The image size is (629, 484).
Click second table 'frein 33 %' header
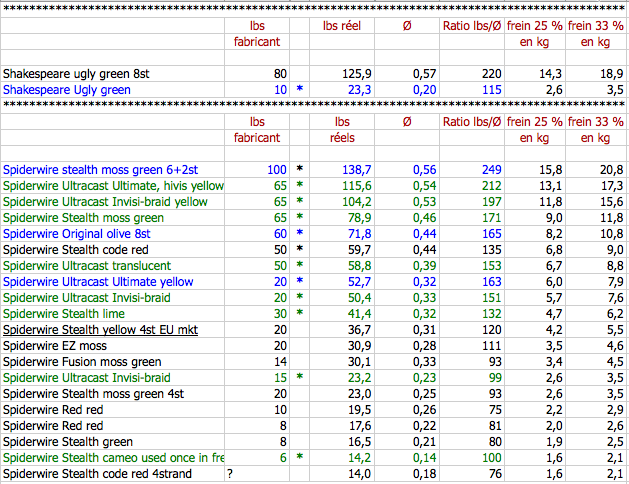pyautogui.click(x=596, y=122)
